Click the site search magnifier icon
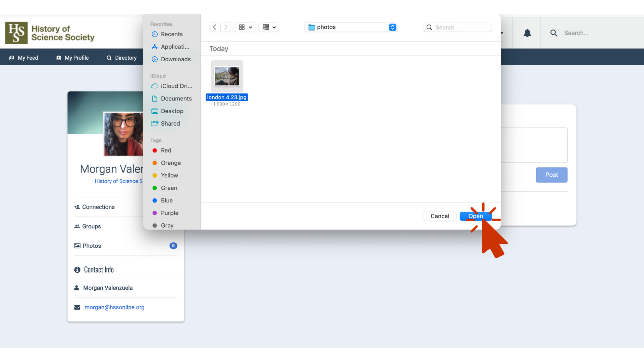644x362 pixels. tap(554, 33)
